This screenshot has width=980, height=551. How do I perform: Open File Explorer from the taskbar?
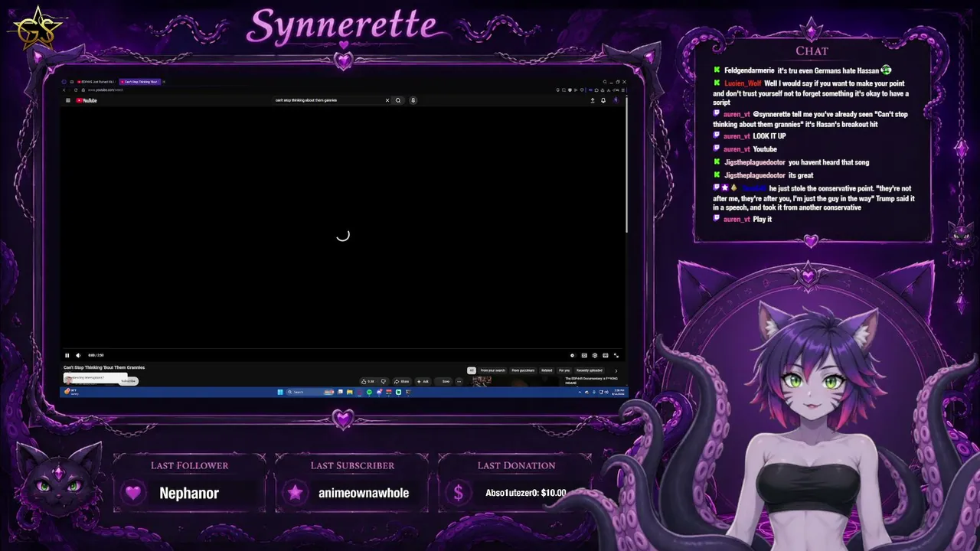point(349,392)
